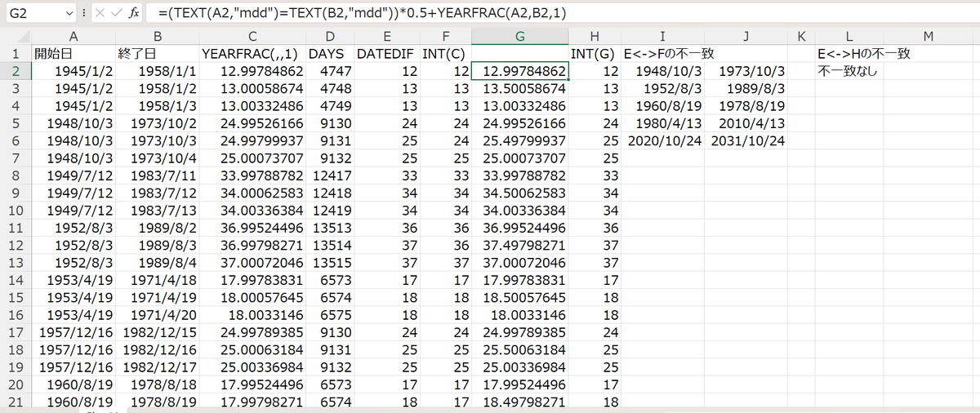Click cell I2 date 1948/10/3
Viewport: 980px width, 413px height.
[663, 71]
